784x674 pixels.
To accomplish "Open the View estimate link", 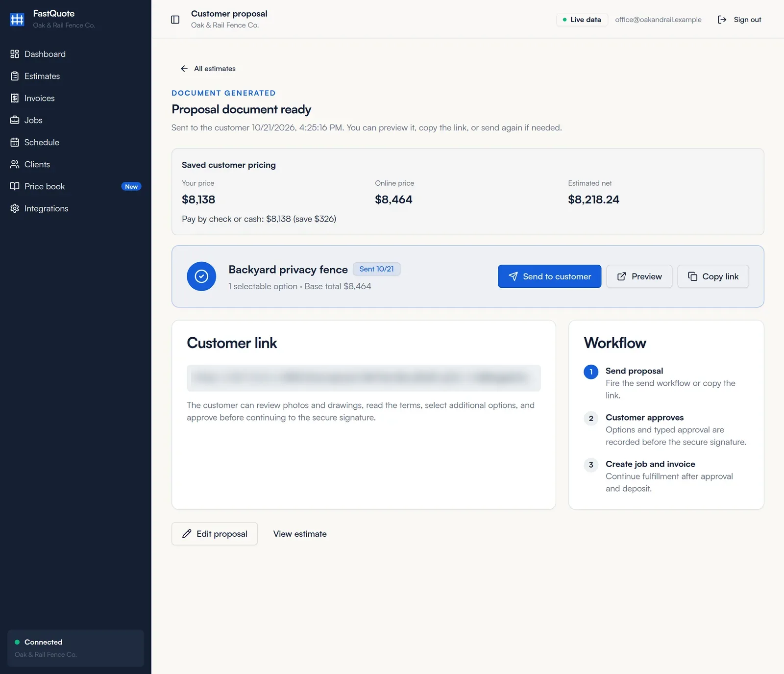I will [300, 534].
